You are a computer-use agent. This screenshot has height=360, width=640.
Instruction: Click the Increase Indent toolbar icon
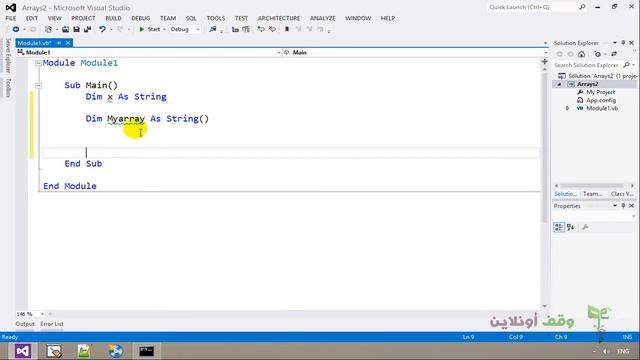[x=246, y=29]
